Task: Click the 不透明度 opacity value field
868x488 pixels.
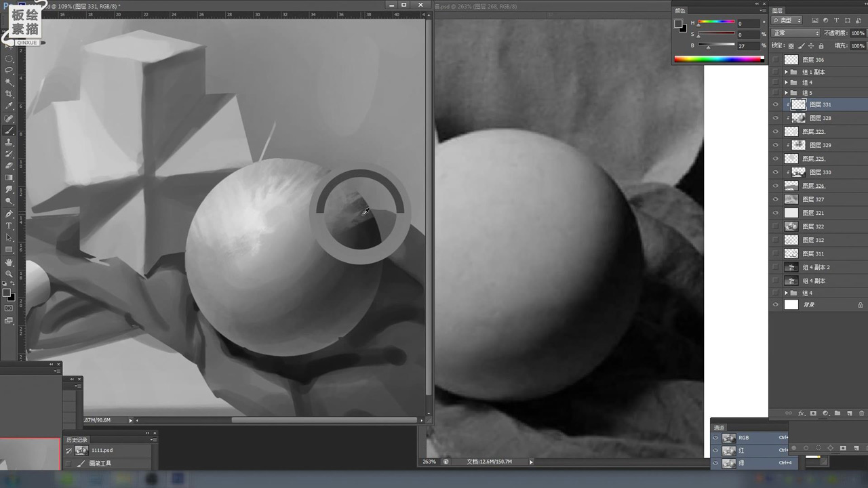Action: coord(857,33)
